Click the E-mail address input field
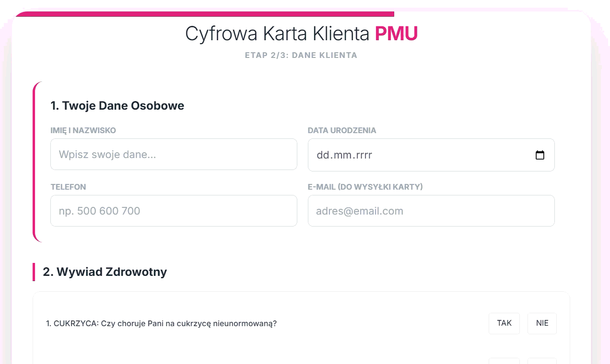The image size is (610, 364). pyautogui.click(x=431, y=211)
